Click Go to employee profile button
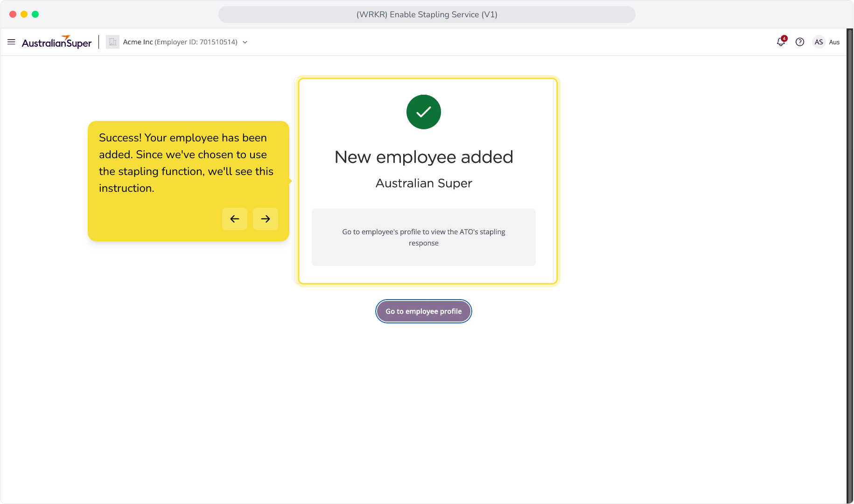This screenshot has height=504, width=854. tap(424, 311)
